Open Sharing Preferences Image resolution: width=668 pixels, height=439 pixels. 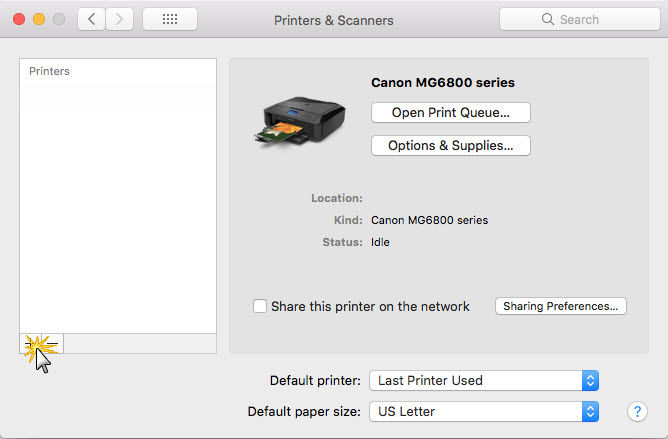[561, 306]
